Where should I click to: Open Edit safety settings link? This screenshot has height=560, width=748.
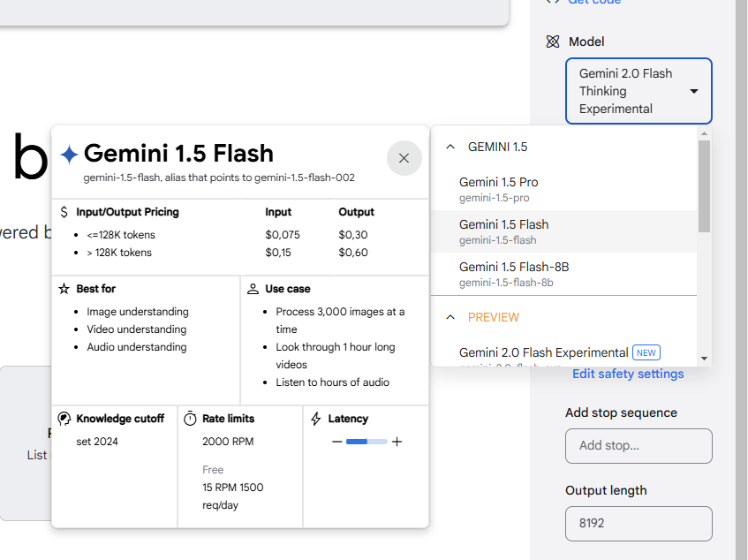[x=628, y=374]
